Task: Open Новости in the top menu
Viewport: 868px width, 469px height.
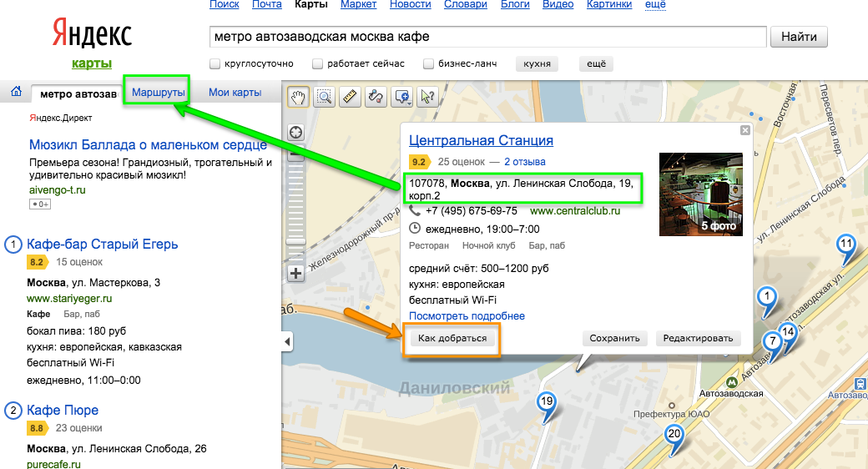Action: click(x=410, y=4)
